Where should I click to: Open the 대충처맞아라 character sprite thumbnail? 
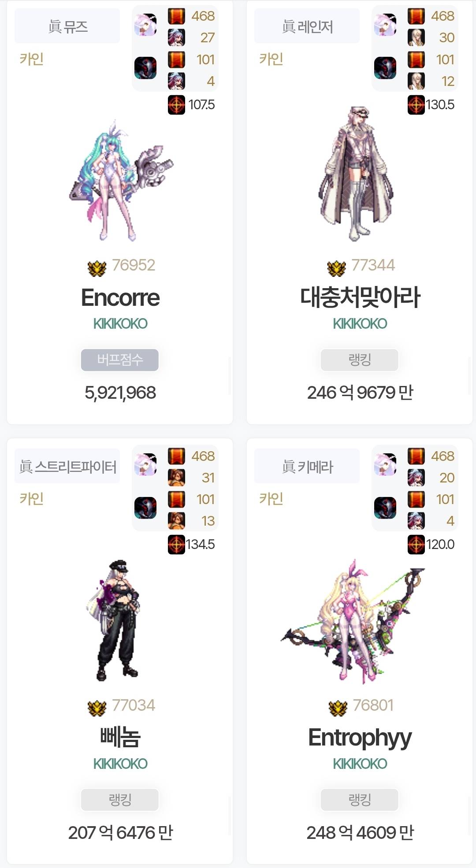pyautogui.click(x=356, y=174)
